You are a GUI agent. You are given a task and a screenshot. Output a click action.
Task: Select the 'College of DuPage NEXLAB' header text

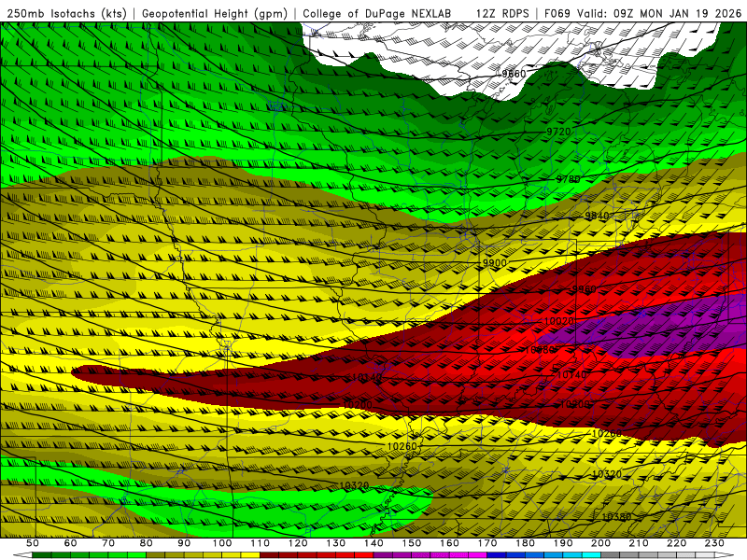377,14
